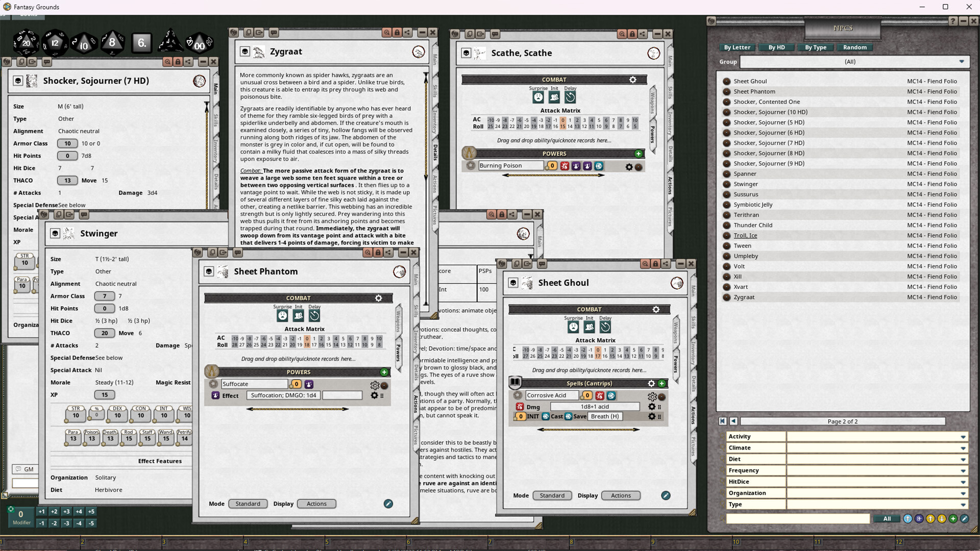Toggle the 'All' filter button in the NPC panel
980x551 pixels.
887,518
